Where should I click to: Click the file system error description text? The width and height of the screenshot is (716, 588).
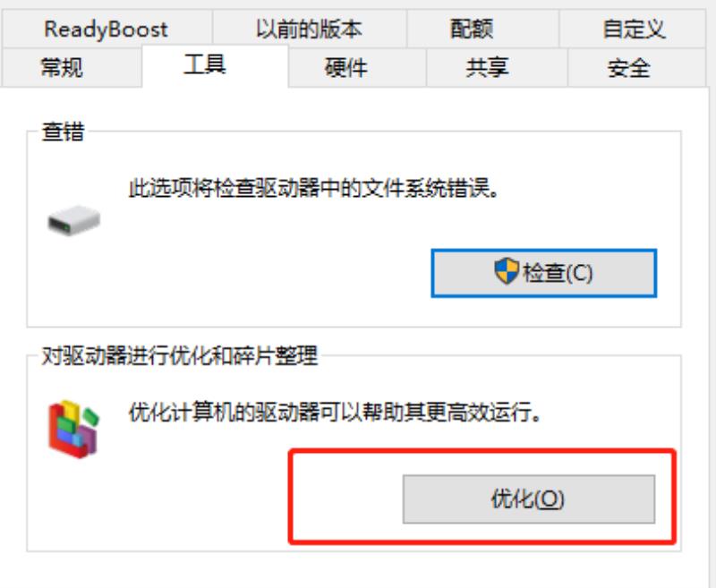click(x=313, y=188)
